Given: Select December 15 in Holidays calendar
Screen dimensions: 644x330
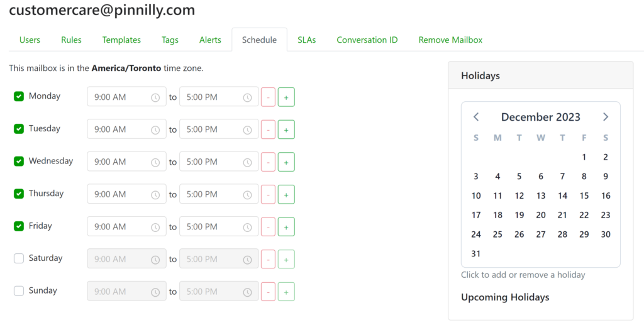Looking at the screenshot, I should pos(584,195).
